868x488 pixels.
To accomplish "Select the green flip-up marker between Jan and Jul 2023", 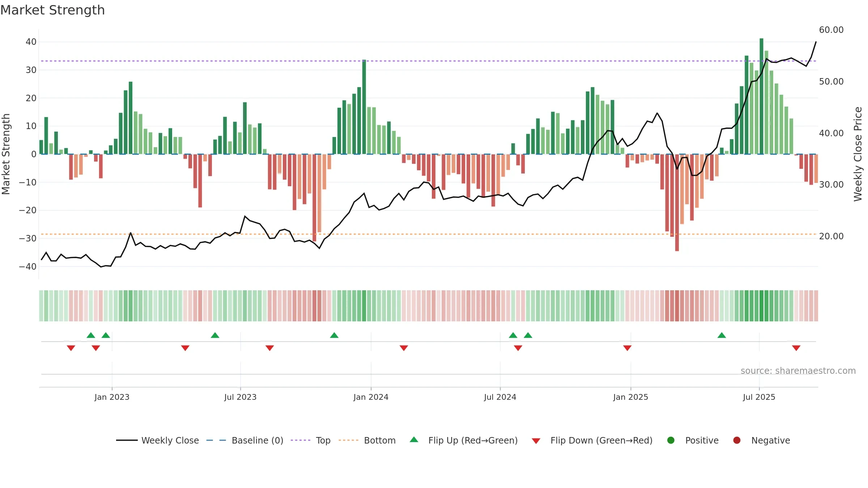I will point(215,335).
